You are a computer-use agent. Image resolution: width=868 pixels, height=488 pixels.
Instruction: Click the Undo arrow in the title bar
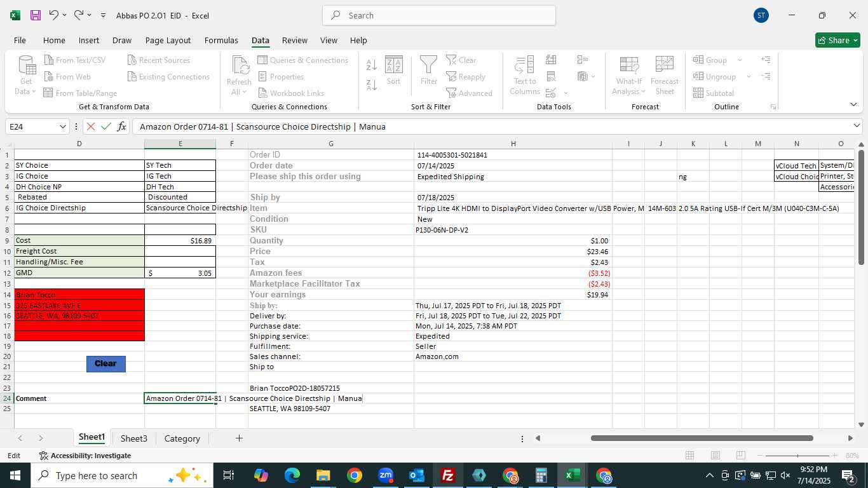coord(53,15)
